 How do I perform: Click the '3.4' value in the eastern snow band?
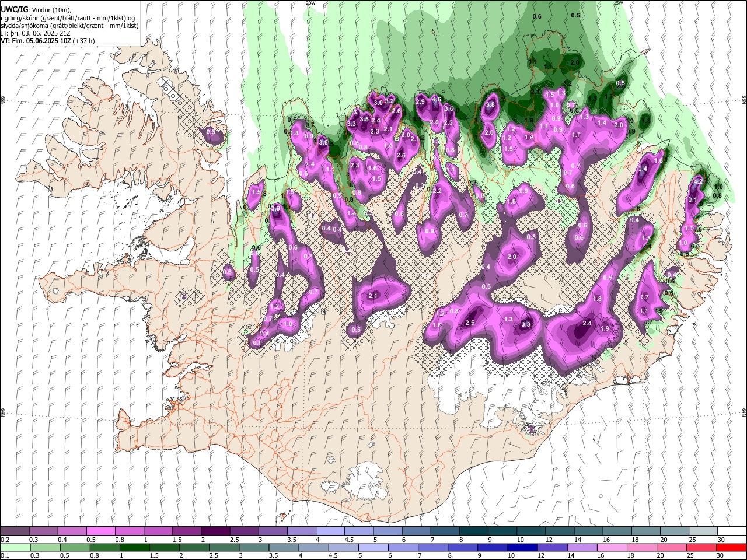click(x=643, y=169)
